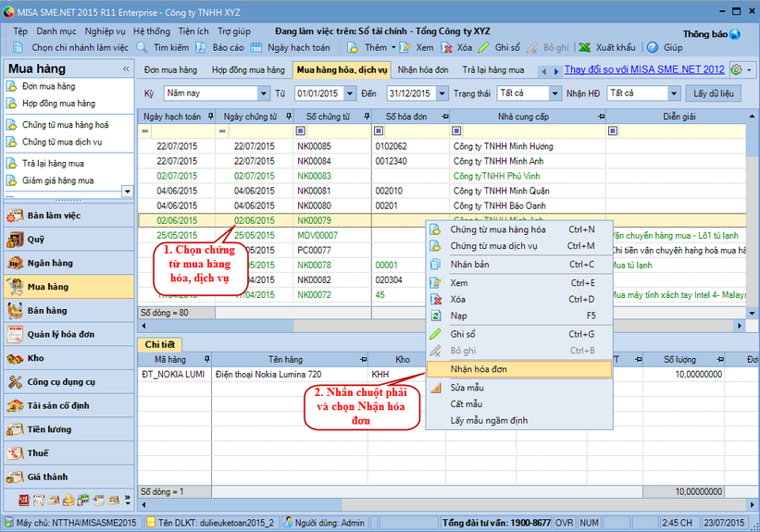Open the Bán hàng module in sidebar
The image size is (760, 532).
pyautogui.click(x=69, y=311)
